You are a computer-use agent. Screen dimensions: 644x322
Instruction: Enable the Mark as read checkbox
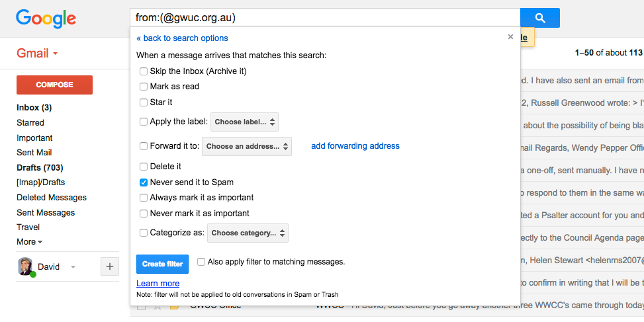(144, 87)
